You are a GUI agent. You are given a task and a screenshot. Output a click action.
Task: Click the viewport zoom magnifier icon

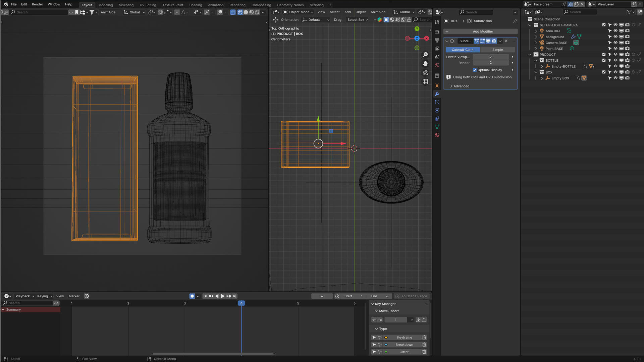pyautogui.click(x=425, y=55)
